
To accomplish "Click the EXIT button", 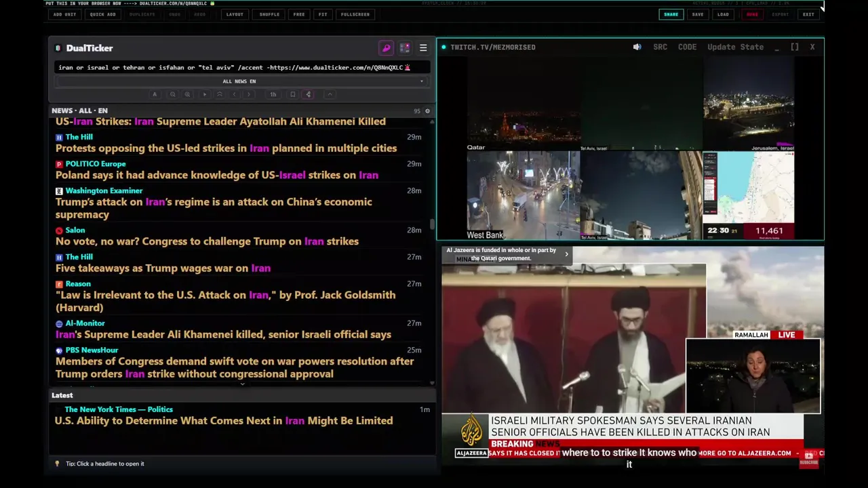I will [x=808, y=14].
